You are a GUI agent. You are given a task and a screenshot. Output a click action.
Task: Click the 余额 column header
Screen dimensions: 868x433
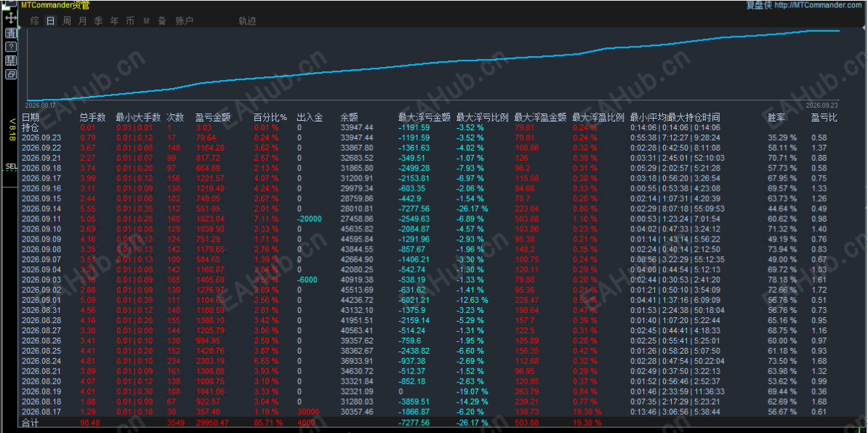tap(349, 117)
